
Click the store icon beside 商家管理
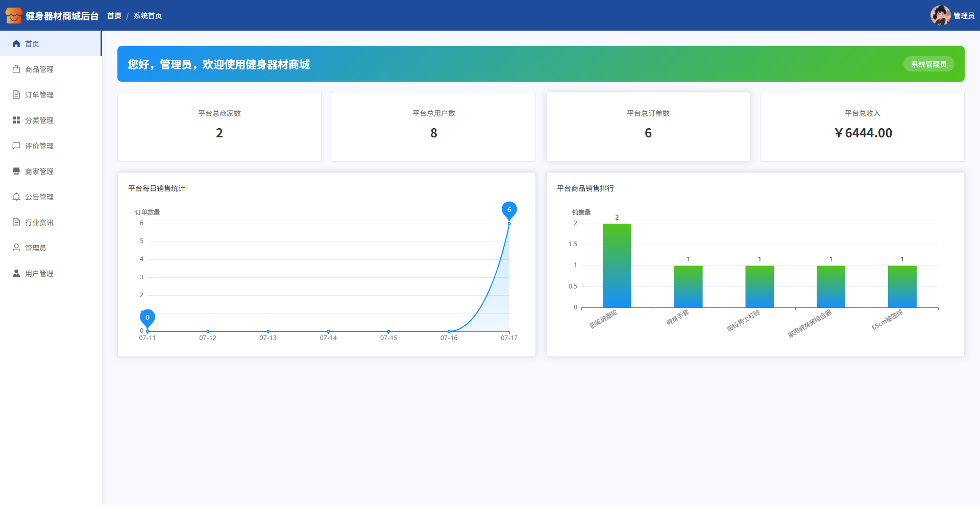tap(16, 172)
